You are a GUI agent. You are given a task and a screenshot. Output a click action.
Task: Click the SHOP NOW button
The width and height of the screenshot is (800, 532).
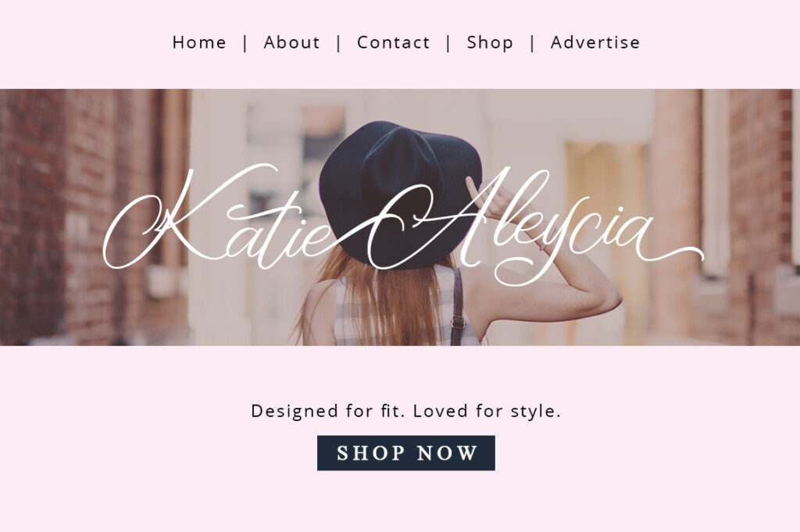pyautogui.click(x=406, y=453)
